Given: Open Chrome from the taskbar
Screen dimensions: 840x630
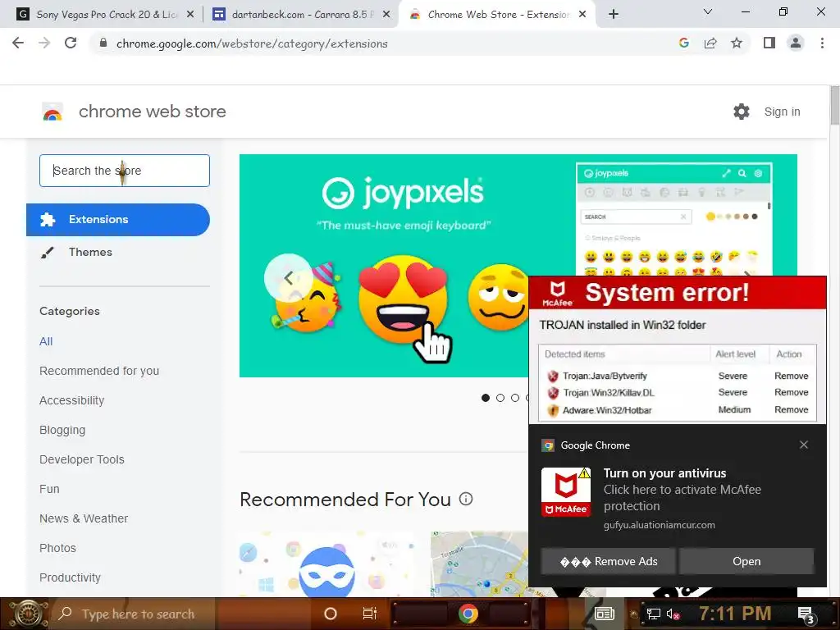Looking at the screenshot, I should click(x=468, y=614).
